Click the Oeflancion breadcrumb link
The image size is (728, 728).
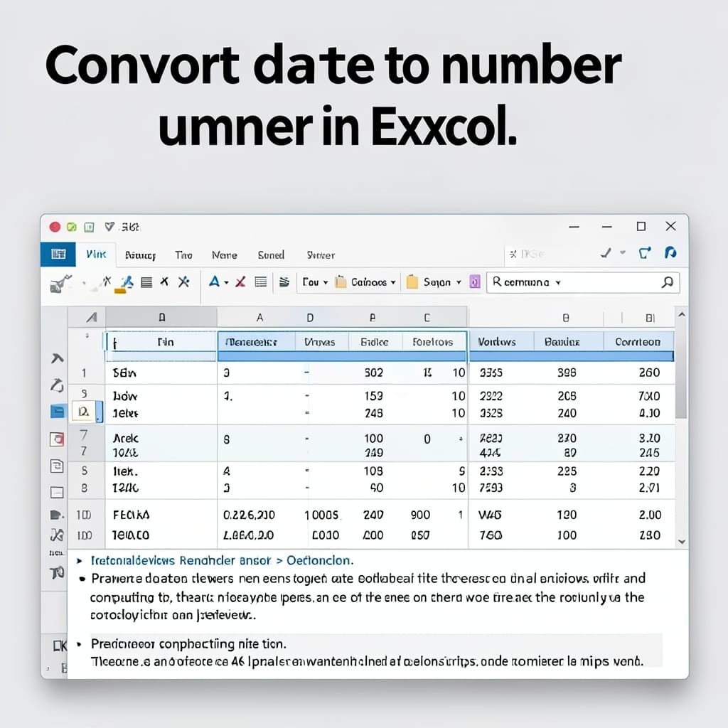(320, 560)
